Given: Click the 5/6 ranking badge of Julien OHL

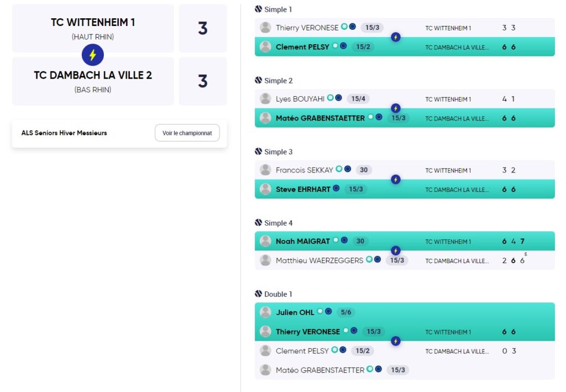Looking at the screenshot, I should click(x=346, y=312).
